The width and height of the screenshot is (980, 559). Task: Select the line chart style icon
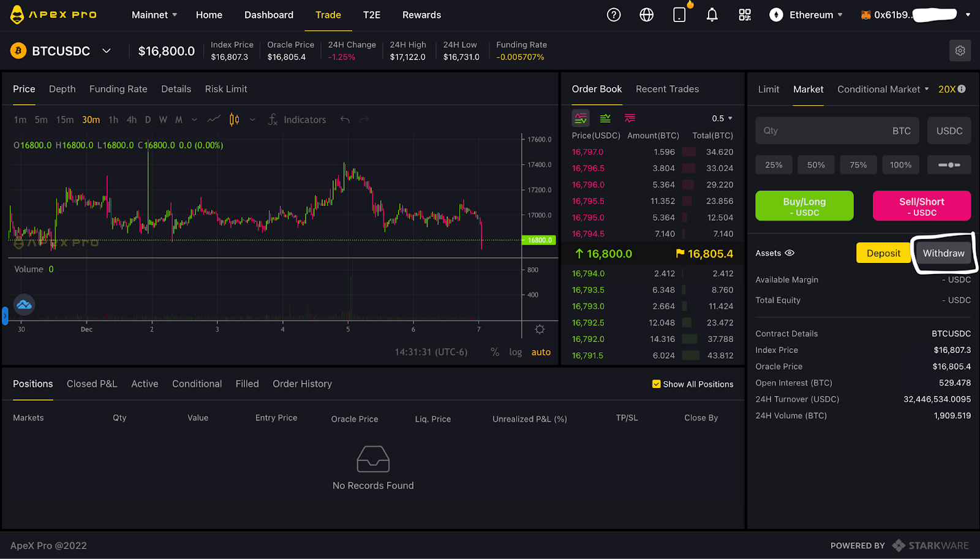pyautogui.click(x=214, y=120)
